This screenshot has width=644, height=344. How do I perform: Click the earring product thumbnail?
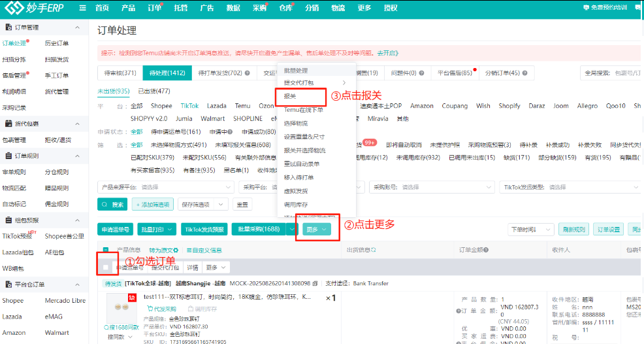tap(121, 308)
